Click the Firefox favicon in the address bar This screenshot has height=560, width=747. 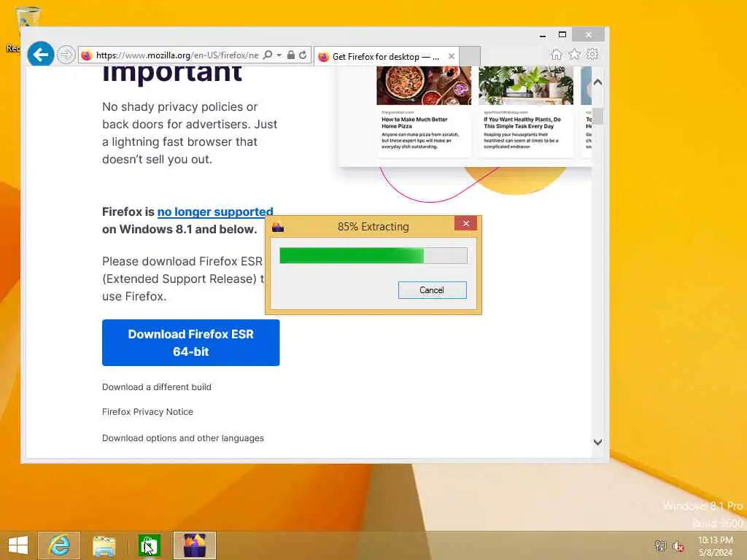87,55
